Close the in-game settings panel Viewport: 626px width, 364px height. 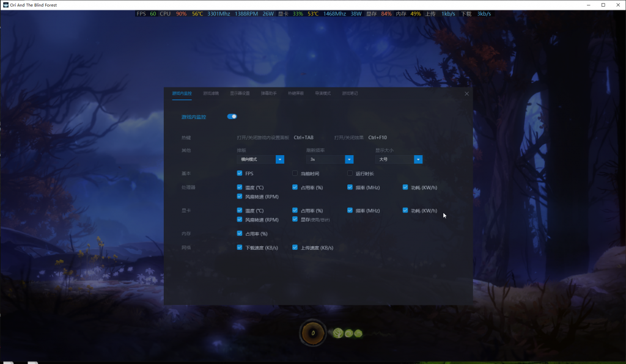466,93
